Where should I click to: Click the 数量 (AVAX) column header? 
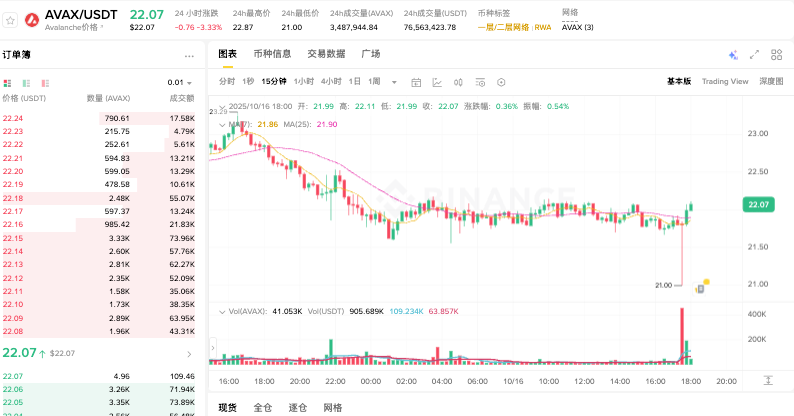tap(108, 98)
